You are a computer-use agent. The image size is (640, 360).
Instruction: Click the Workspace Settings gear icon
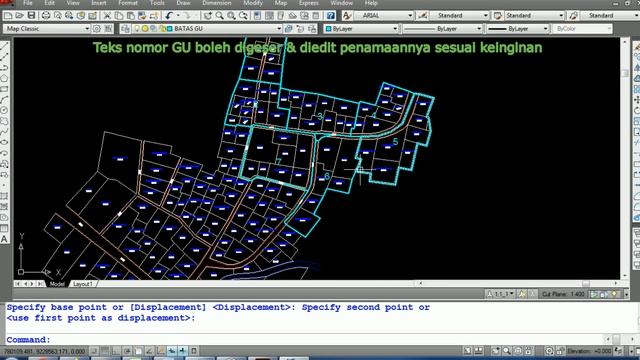click(97, 29)
